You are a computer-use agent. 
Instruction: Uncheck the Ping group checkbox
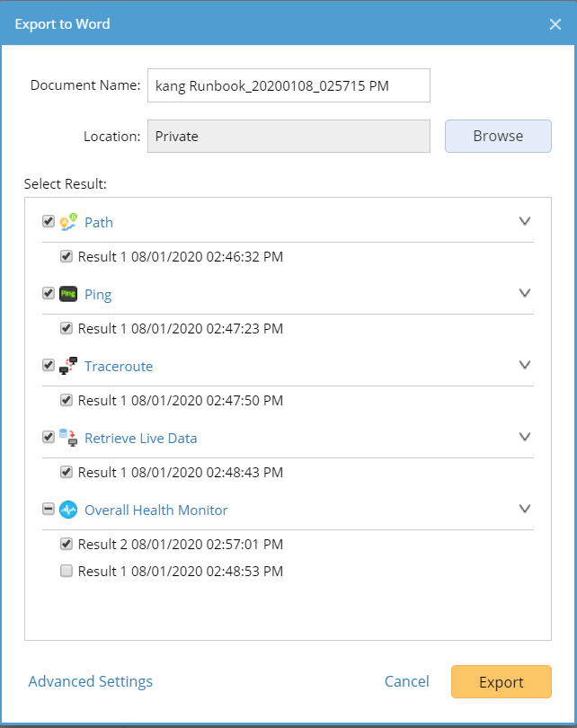(49, 293)
